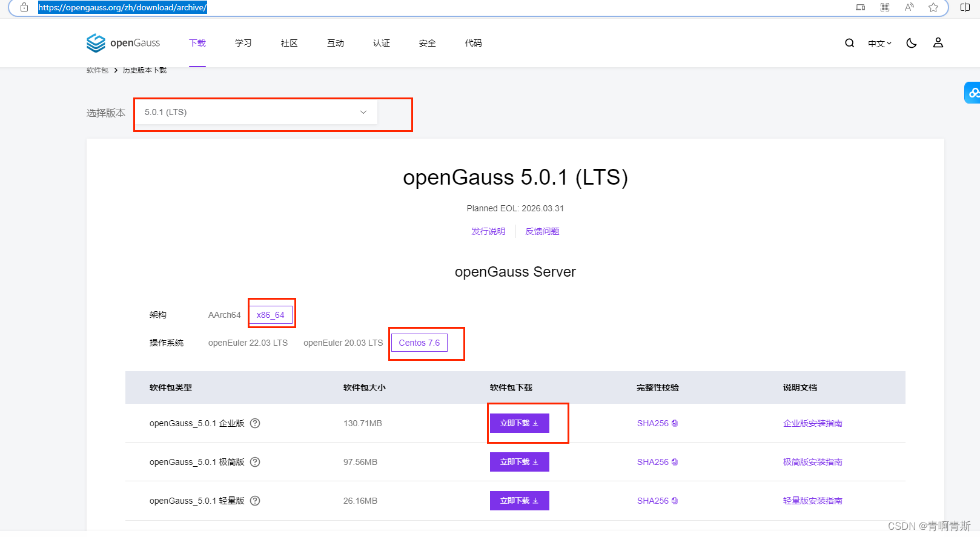Image resolution: width=980 pixels, height=537 pixels.
Task: Open the blue floating assistant widget
Action: click(x=973, y=93)
